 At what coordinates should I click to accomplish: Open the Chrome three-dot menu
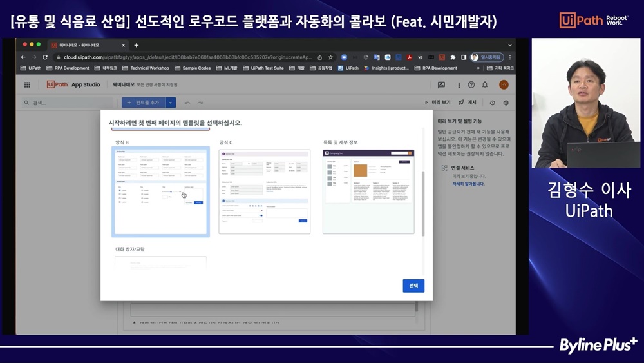click(509, 57)
